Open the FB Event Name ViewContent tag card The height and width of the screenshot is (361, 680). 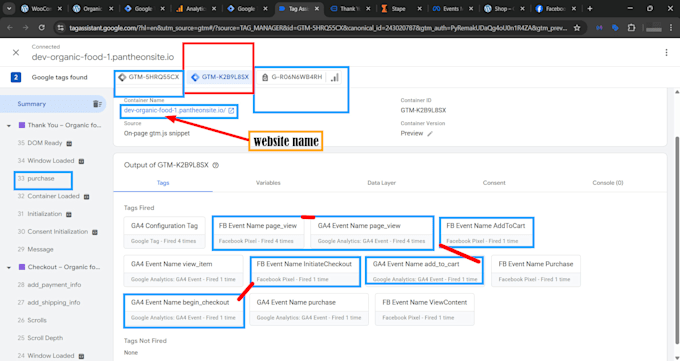click(425, 310)
